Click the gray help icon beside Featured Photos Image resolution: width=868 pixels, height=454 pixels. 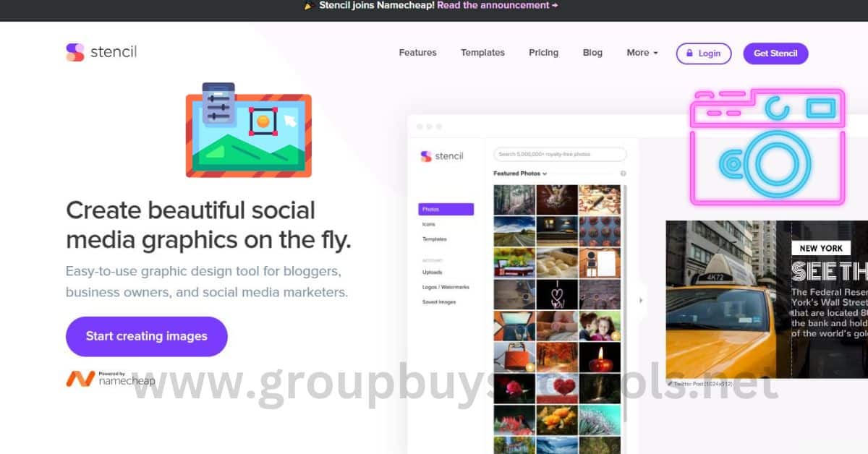click(623, 174)
